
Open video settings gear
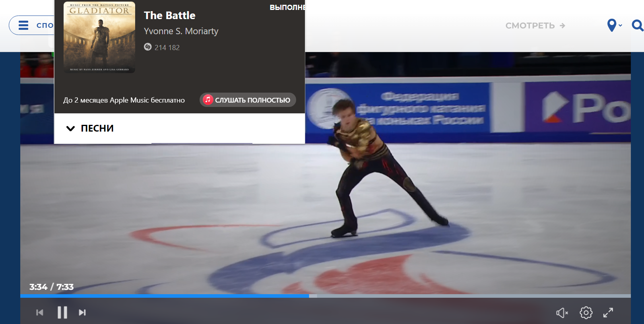coord(586,312)
